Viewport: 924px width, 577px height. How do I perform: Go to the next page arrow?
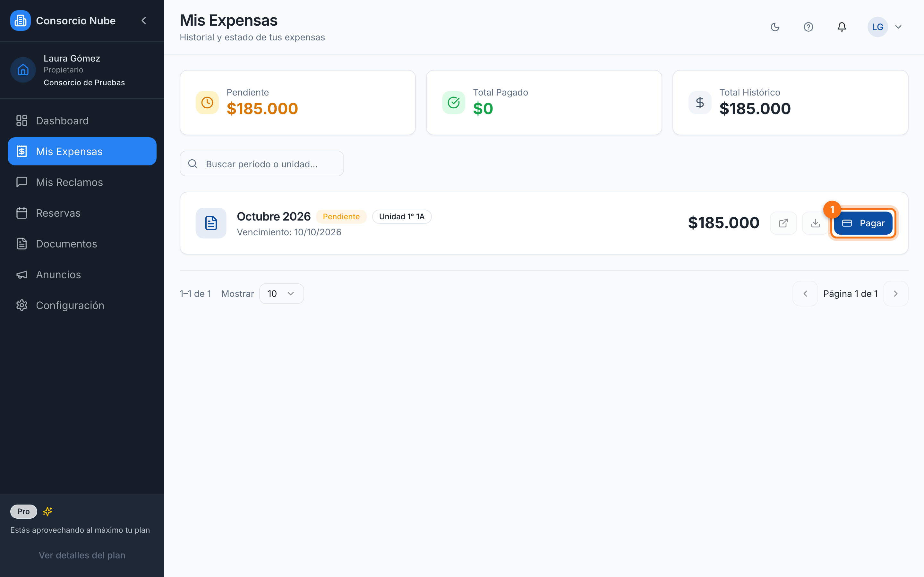click(895, 293)
